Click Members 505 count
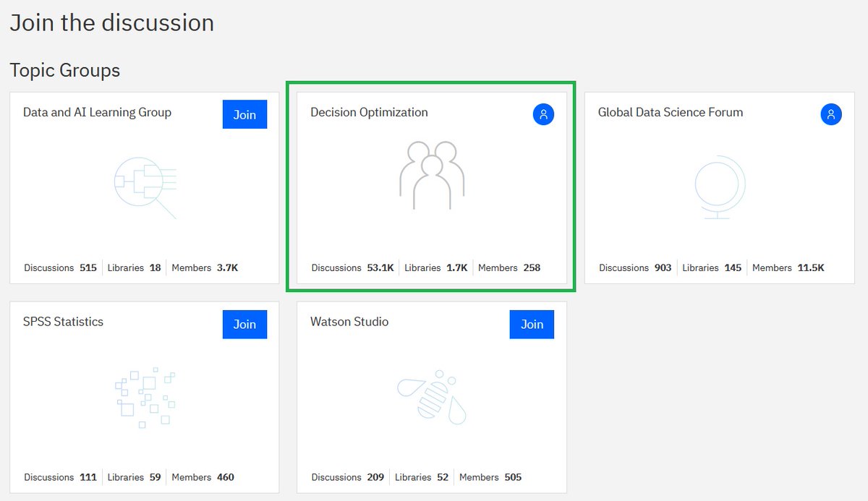The width and height of the screenshot is (868, 501). [x=490, y=477]
